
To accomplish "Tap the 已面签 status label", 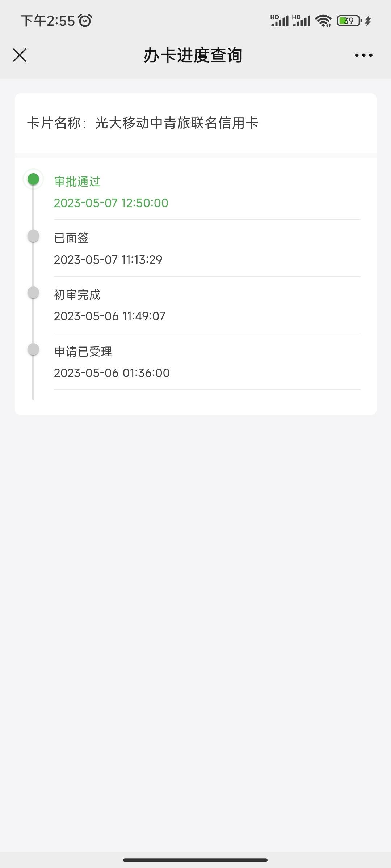I will [x=71, y=238].
